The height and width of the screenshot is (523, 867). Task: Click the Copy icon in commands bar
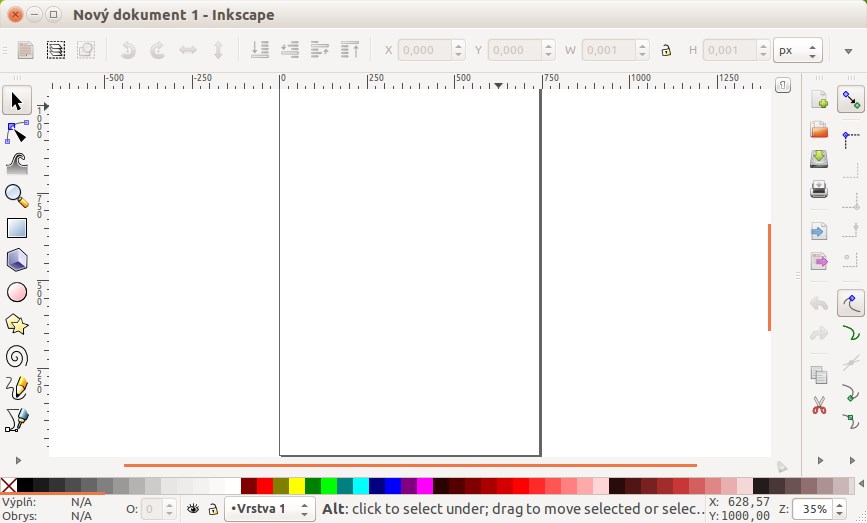pos(819,375)
